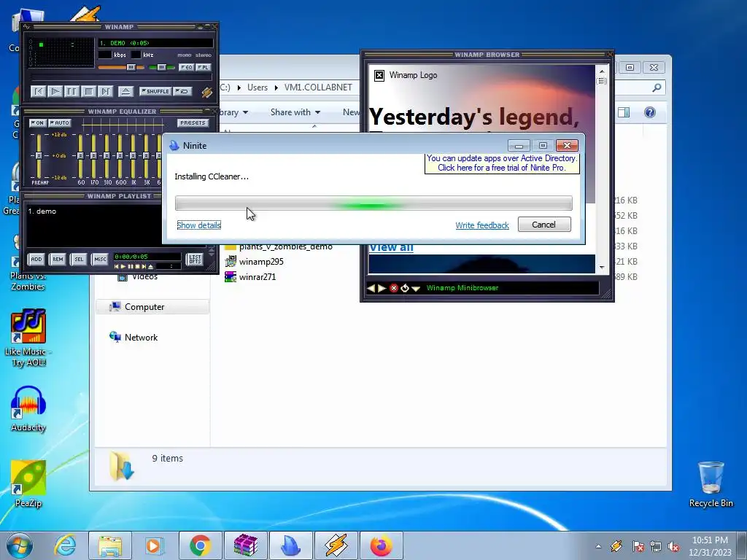Open playlist SEL selection menu
747x560 pixels.
coord(79,259)
